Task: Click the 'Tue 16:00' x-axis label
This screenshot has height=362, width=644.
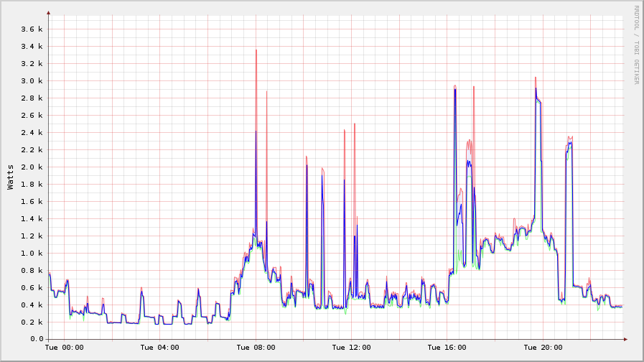Action: [x=447, y=348]
